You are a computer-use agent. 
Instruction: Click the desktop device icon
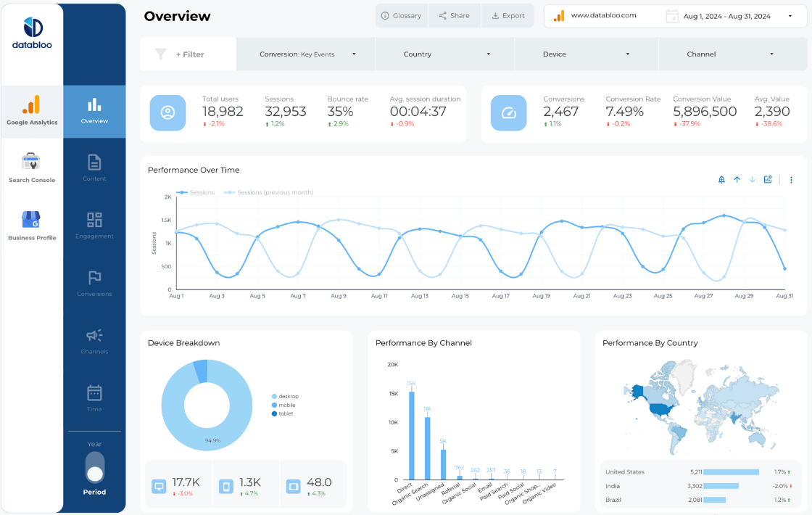click(x=159, y=487)
